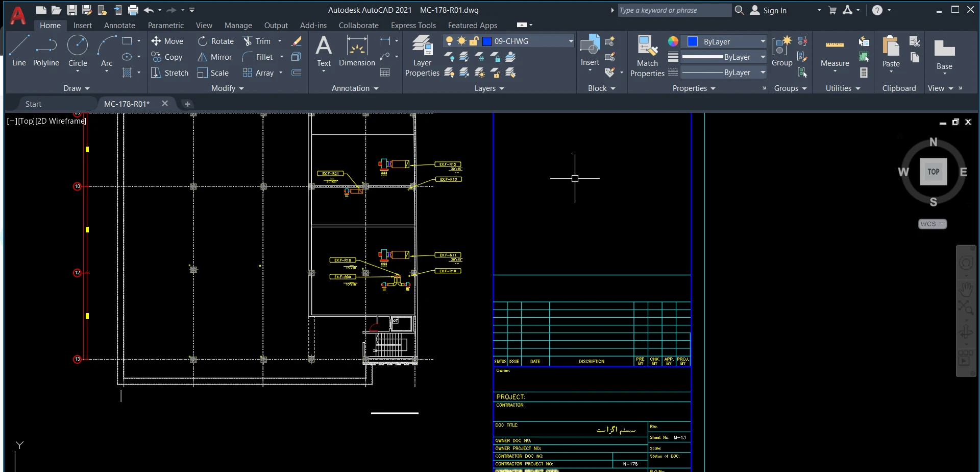Screen dimensions: 980x472
Task: Click the Mirror command button
Action: pyautogui.click(x=215, y=57)
